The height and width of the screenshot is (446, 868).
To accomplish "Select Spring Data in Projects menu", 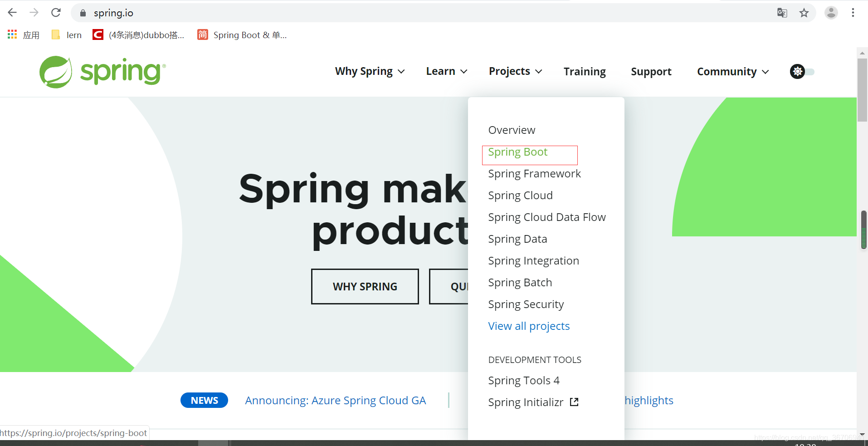I will coord(517,239).
